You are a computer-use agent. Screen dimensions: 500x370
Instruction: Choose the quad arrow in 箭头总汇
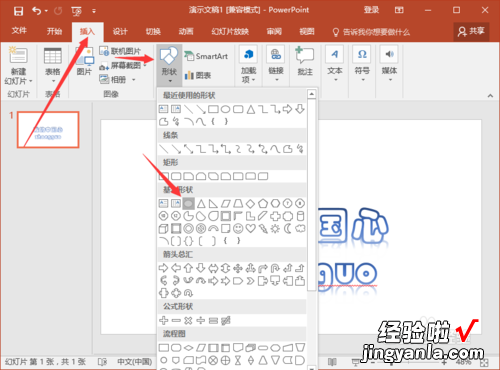coord(238,268)
